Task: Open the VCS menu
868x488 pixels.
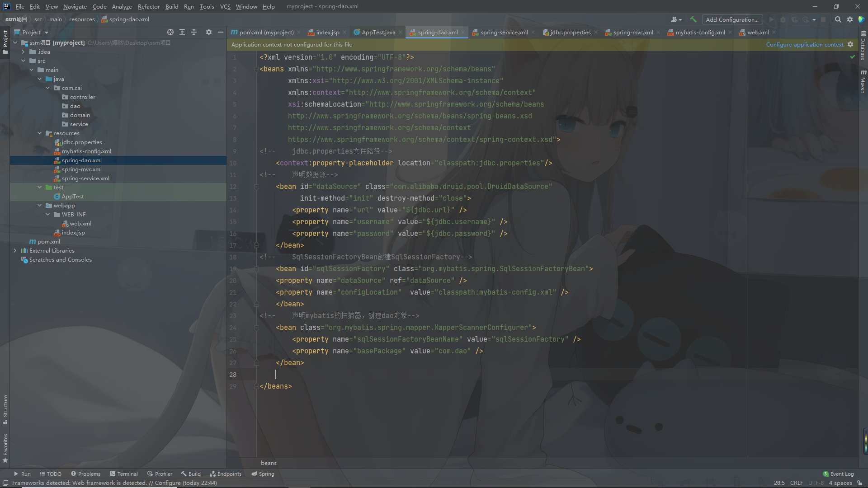Action: click(x=225, y=6)
